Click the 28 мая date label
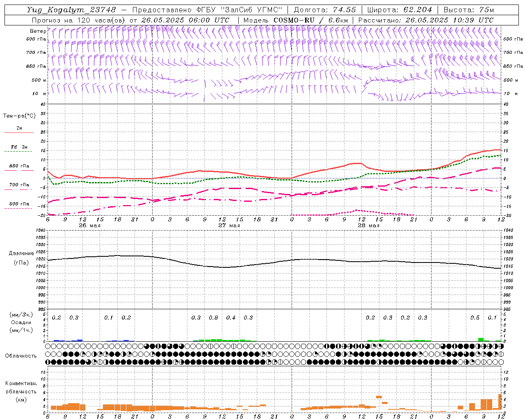 coord(368,226)
